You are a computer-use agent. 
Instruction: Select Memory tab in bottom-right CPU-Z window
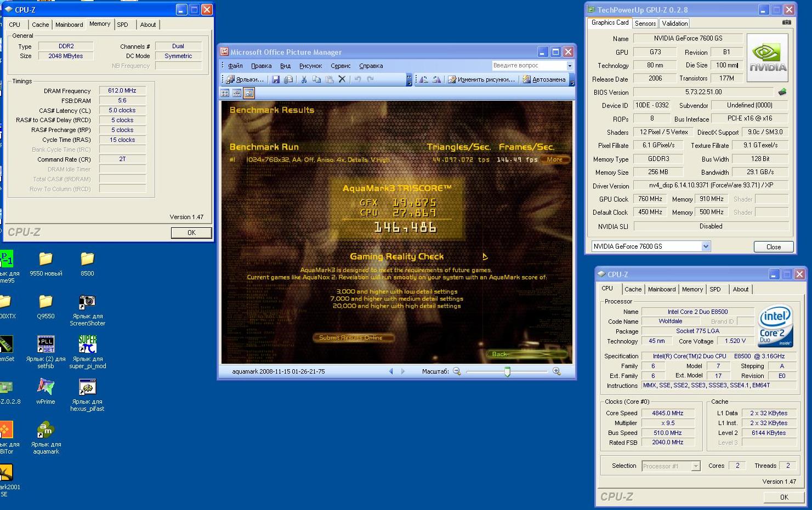click(692, 289)
